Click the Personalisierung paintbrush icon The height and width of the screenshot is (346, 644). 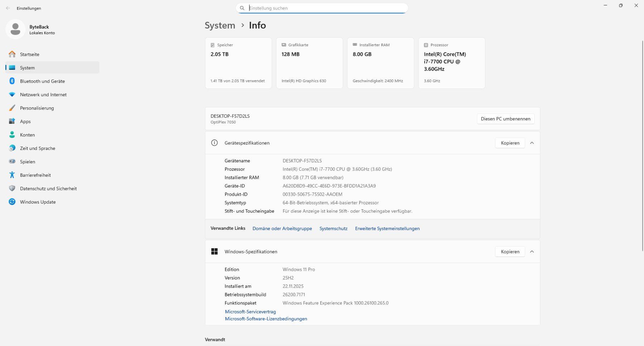point(12,108)
